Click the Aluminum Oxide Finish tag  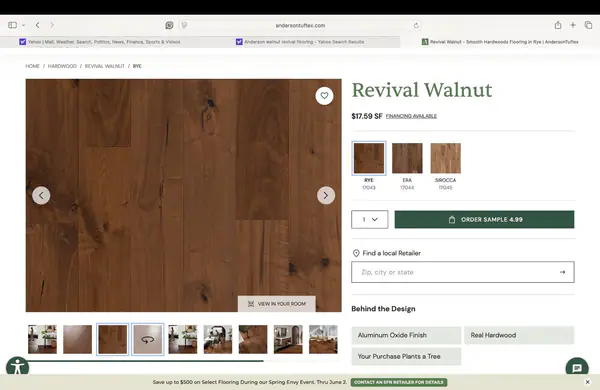pos(406,335)
